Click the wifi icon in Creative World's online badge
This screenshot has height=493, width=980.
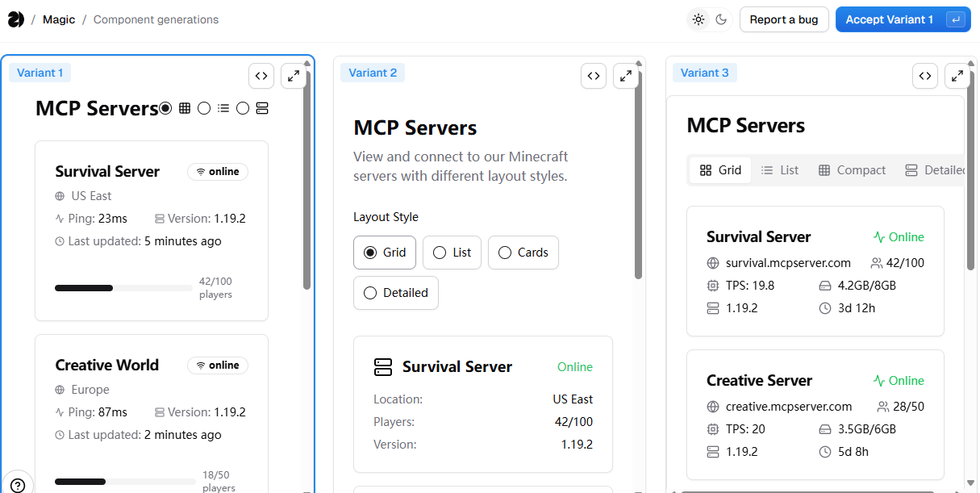[200, 366]
